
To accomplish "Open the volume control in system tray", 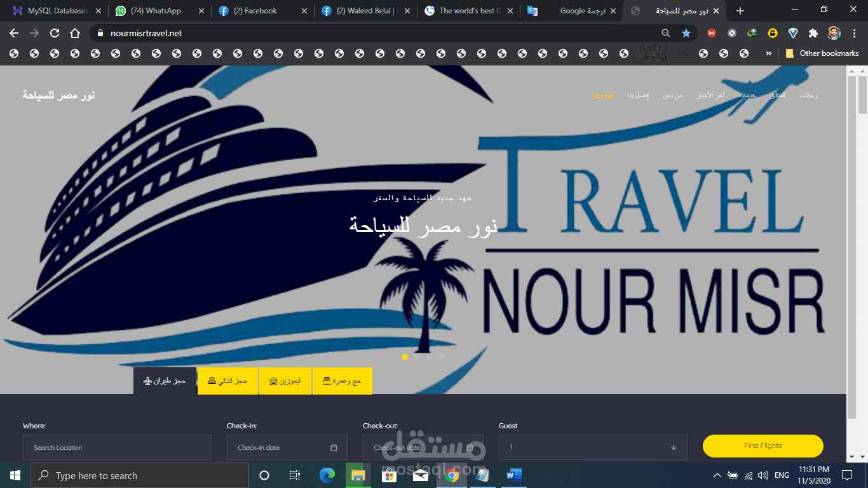I will click(x=763, y=475).
